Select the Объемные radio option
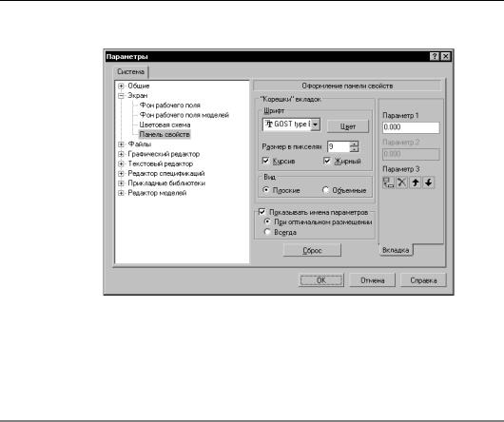The image size is (504, 422). click(325, 190)
